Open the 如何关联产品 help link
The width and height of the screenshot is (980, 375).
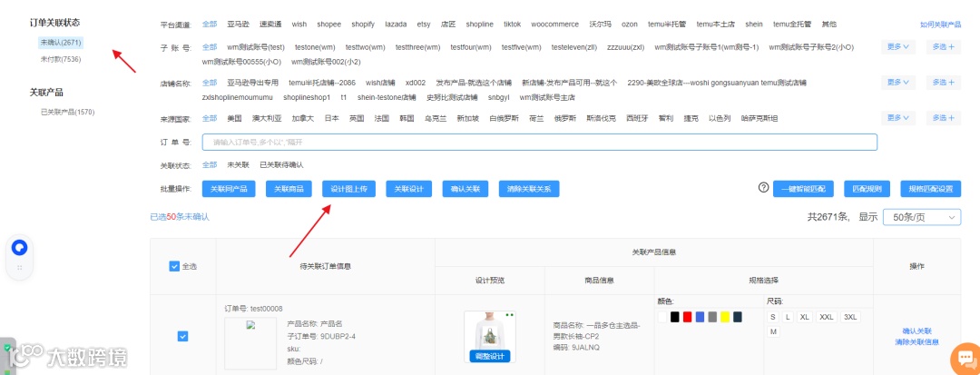click(941, 25)
